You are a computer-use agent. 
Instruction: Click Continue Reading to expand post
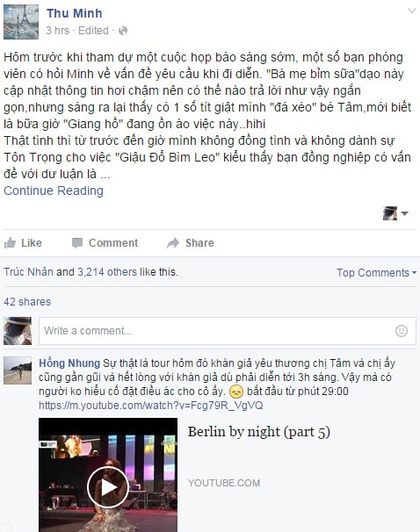pos(54,191)
